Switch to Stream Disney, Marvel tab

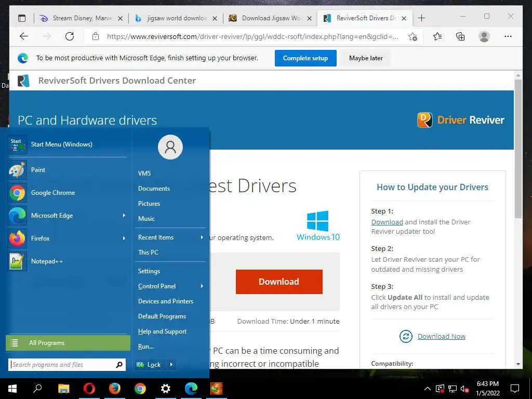pyautogui.click(x=82, y=18)
